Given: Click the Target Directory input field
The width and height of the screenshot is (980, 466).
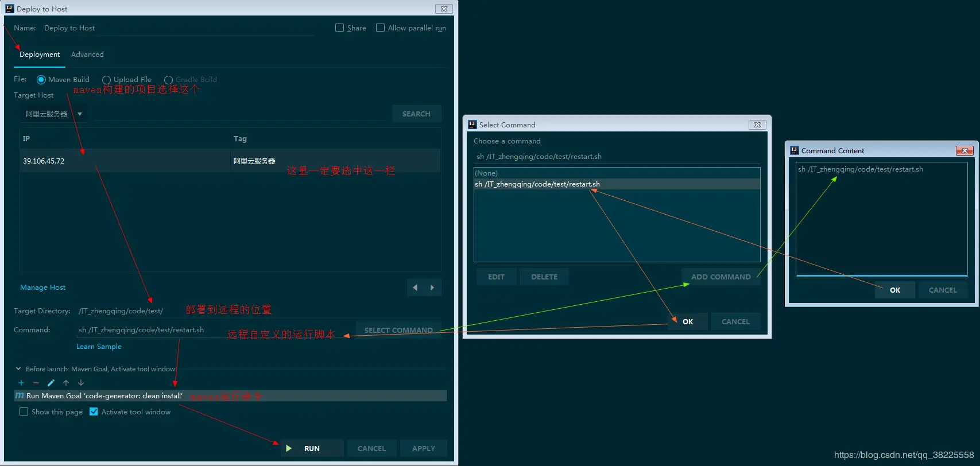Looking at the screenshot, I should [x=259, y=311].
